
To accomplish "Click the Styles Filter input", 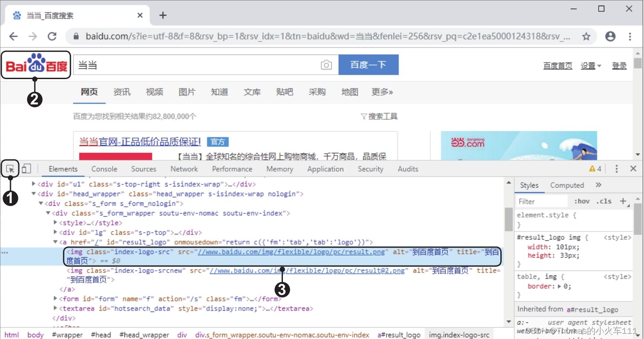I will pos(542,201).
